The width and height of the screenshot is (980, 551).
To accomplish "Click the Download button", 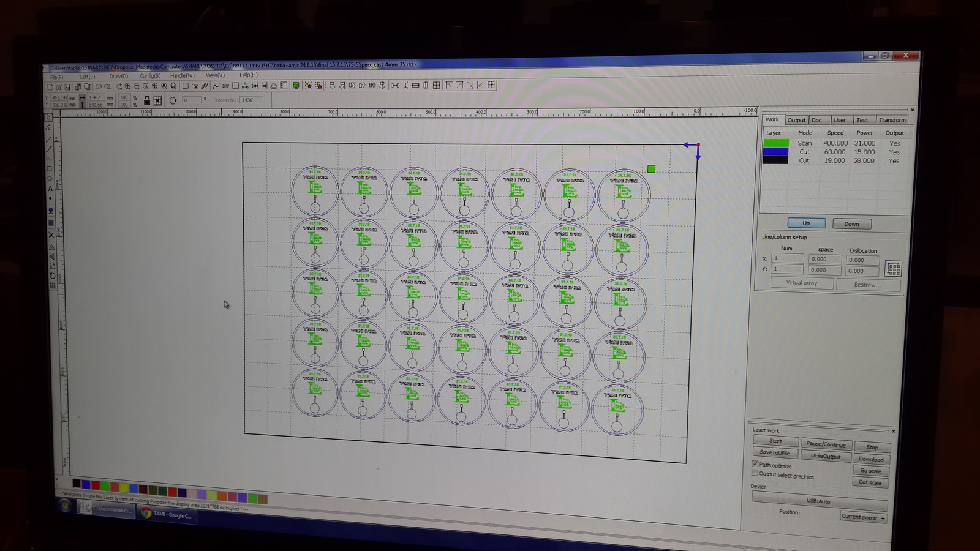I will (x=872, y=459).
